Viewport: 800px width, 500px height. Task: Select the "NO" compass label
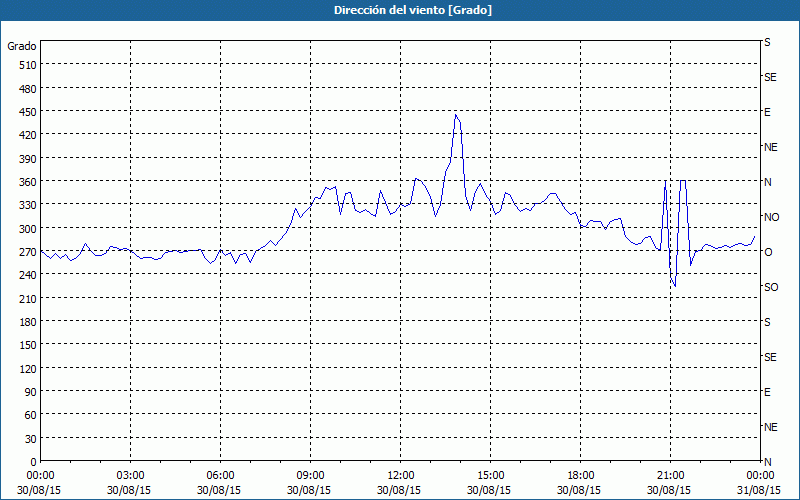tap(771, 217)
